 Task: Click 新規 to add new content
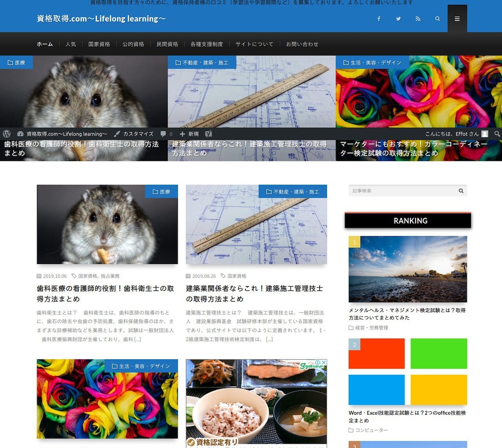coord(189,134)
